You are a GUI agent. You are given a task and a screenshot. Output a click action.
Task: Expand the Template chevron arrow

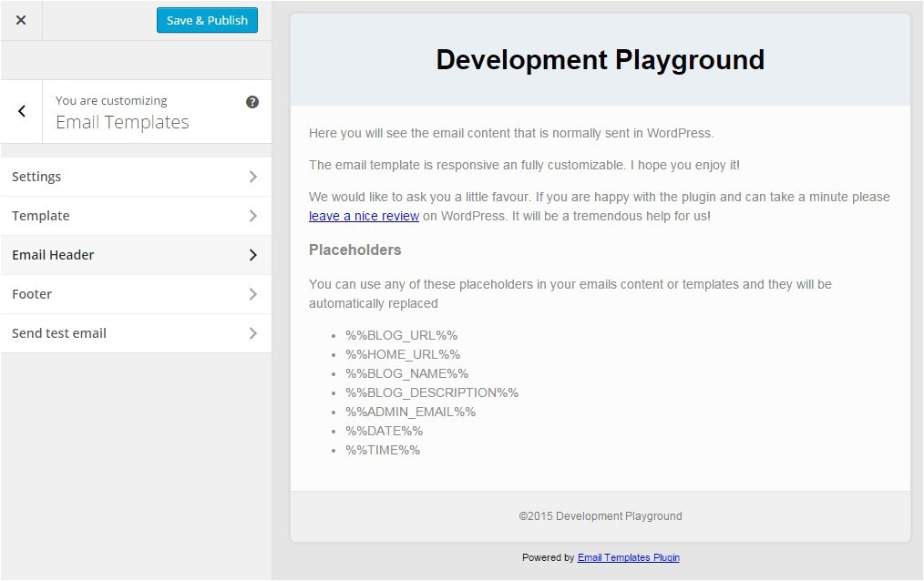click(252, 216)
